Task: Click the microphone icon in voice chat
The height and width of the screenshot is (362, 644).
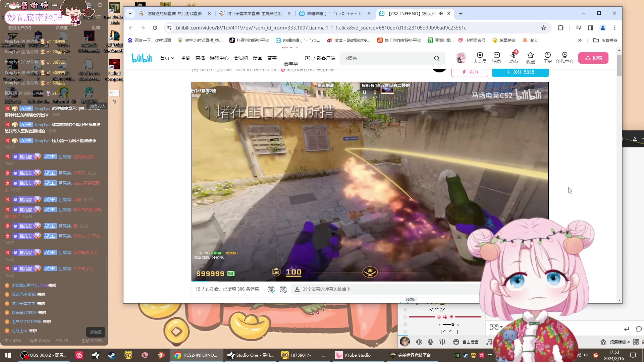Action: (430, 342)
